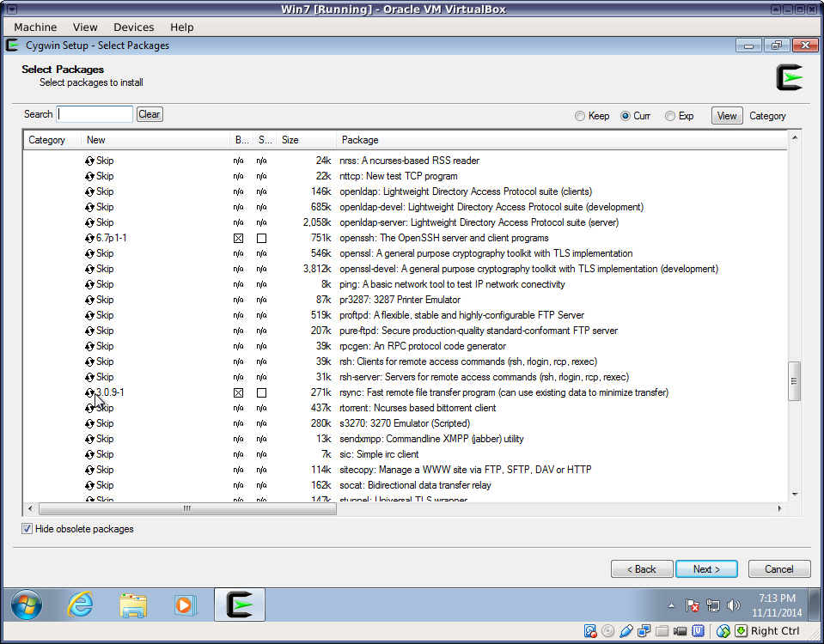Click the cycle icon for nttcp package

pyautogui.click(x=89, y=176)
